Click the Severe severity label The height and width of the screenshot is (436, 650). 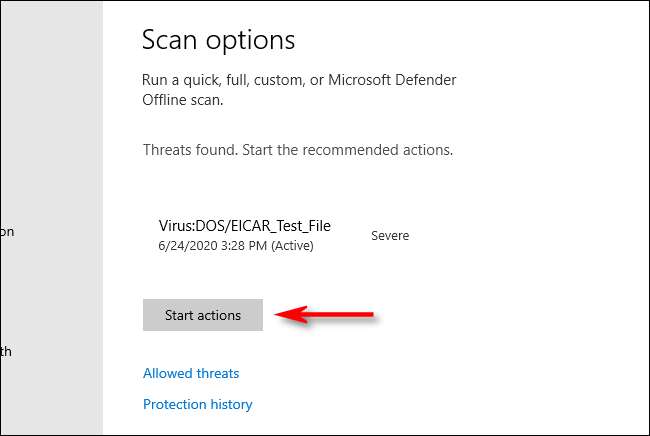tap(390, 236)
